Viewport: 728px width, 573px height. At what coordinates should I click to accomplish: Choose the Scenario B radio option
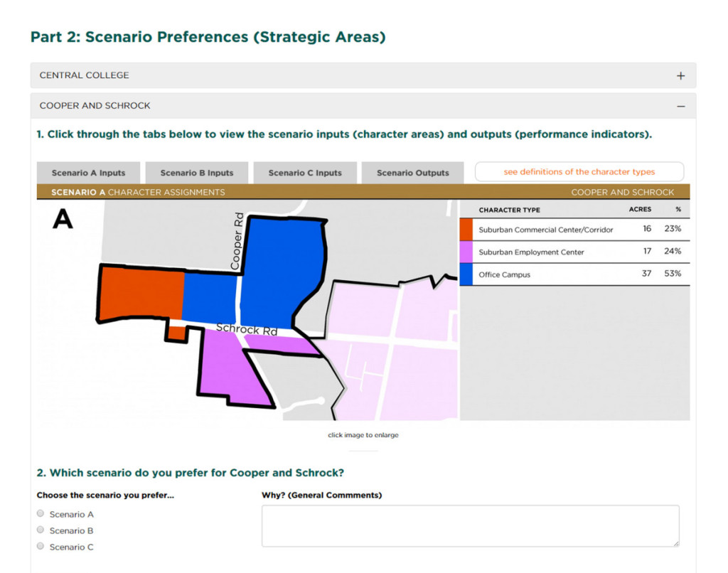coord(41,530)
